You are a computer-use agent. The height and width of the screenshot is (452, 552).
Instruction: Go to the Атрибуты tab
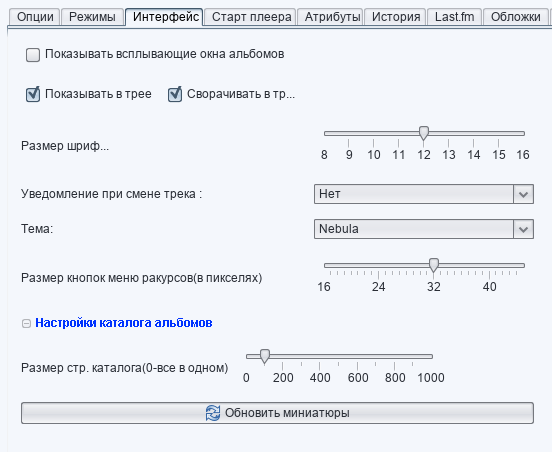click(x=330, y=17)
